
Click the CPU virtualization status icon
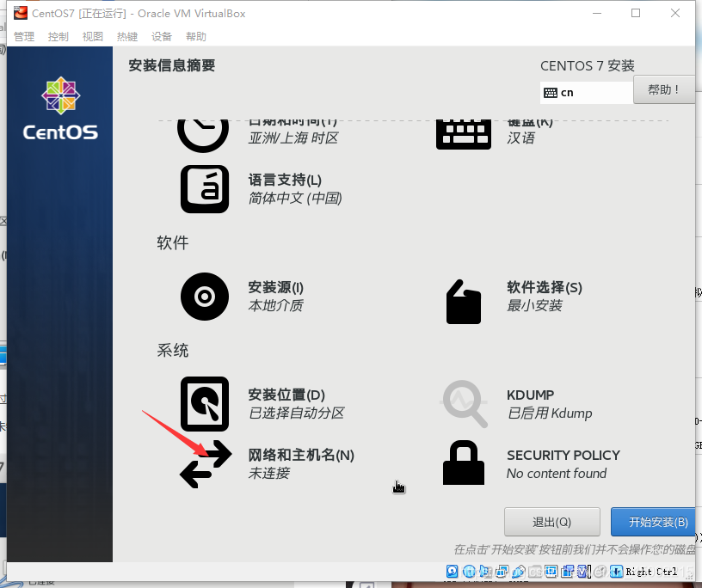pyautogui.click(x=582, y=571)
